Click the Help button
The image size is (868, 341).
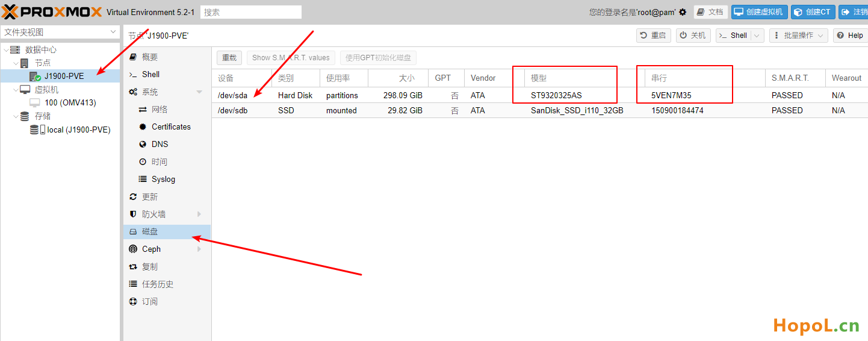click(x=850, y=36)
